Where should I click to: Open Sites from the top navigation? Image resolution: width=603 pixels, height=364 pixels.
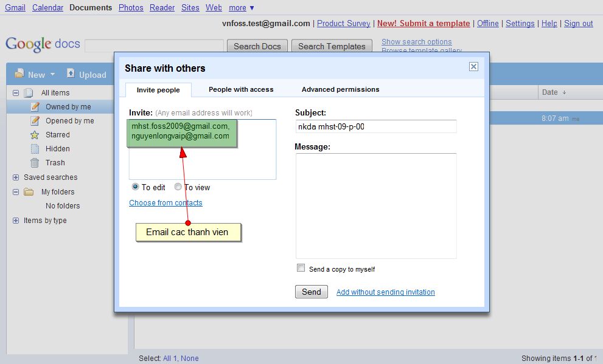190,8
